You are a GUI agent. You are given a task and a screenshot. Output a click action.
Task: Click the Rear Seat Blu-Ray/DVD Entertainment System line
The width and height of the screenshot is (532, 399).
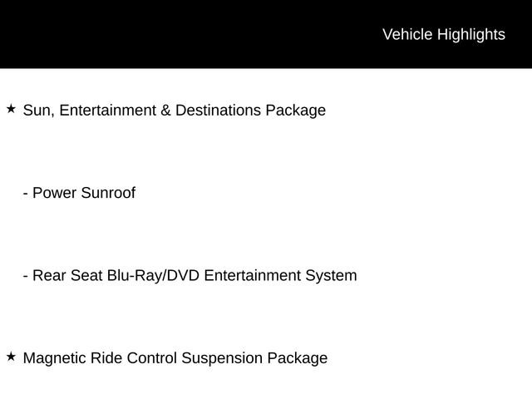pos(190,275)
